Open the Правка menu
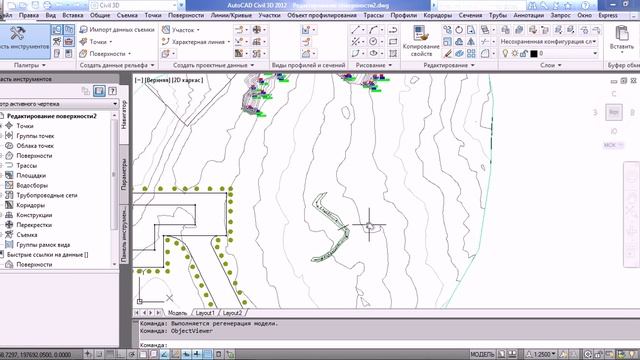Viewport: 640px width, 360px height. tap(29, 15)
